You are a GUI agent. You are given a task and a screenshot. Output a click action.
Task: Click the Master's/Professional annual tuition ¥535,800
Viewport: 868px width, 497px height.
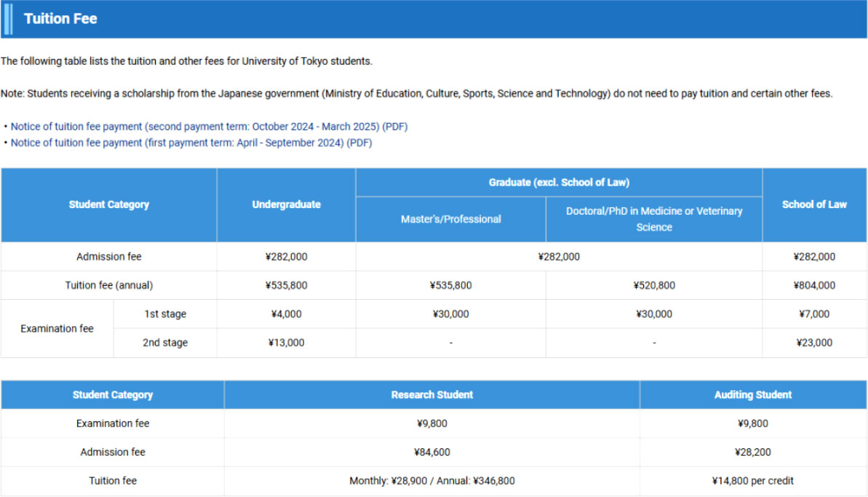click(450, 285)
